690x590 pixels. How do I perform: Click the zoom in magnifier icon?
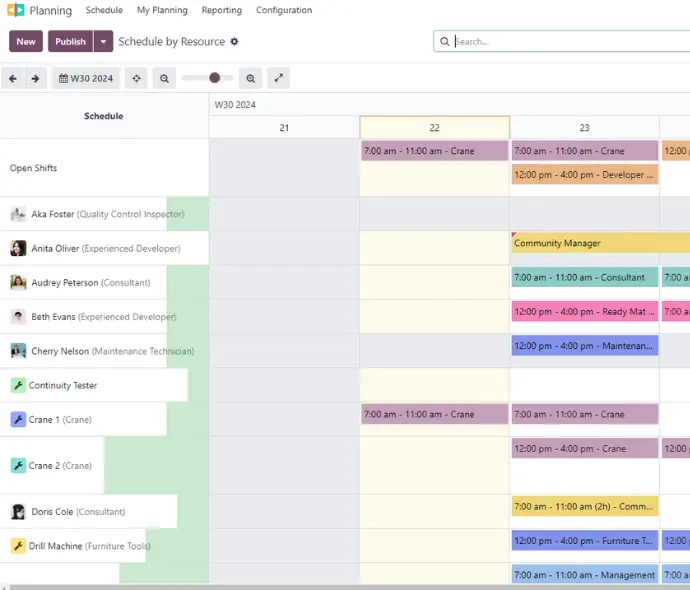250,78
